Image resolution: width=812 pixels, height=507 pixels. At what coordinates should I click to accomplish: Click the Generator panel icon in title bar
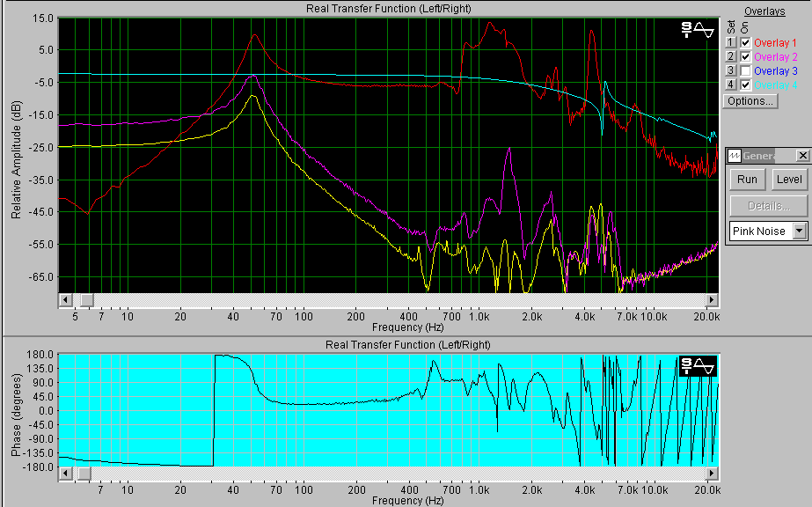tap(735, 156)
